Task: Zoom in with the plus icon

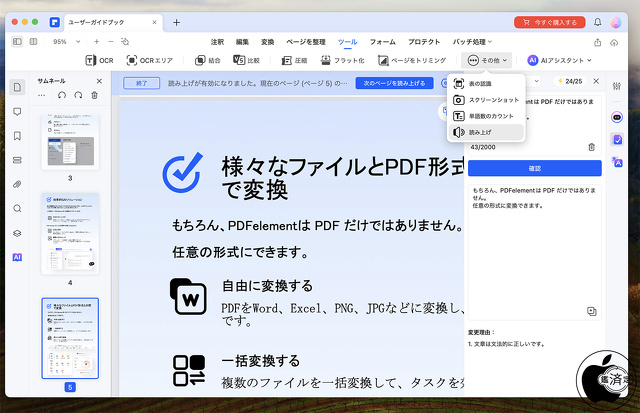Action: pos(97,42)
